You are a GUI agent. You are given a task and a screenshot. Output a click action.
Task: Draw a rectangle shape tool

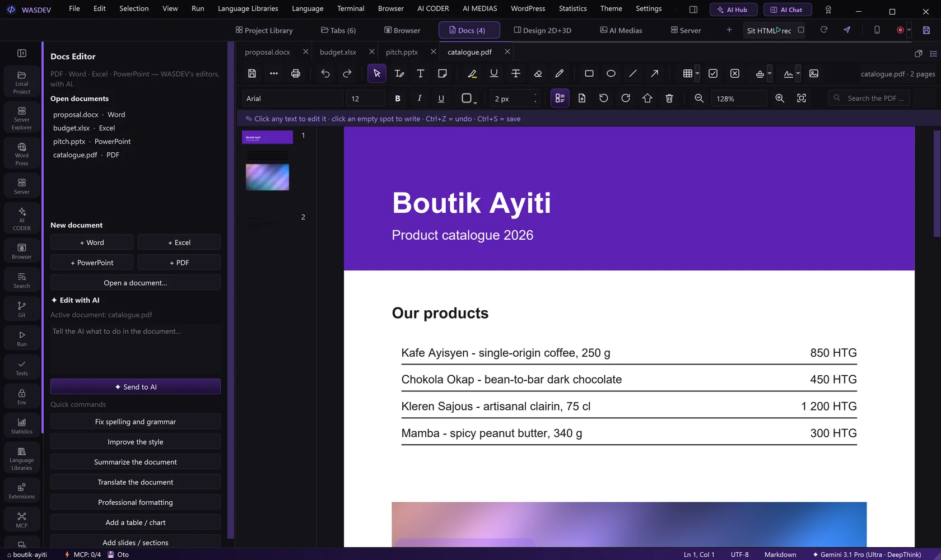[x=589, y=73]
